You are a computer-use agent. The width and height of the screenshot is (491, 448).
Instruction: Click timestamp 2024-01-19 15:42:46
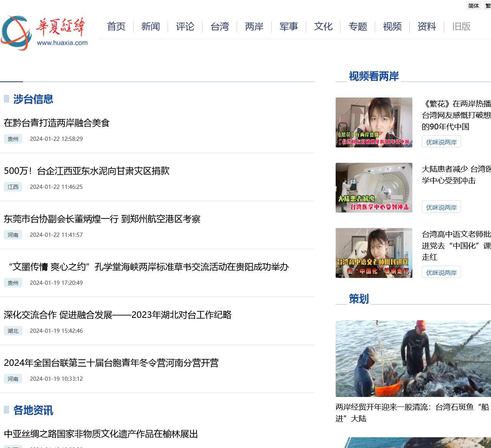56,331
